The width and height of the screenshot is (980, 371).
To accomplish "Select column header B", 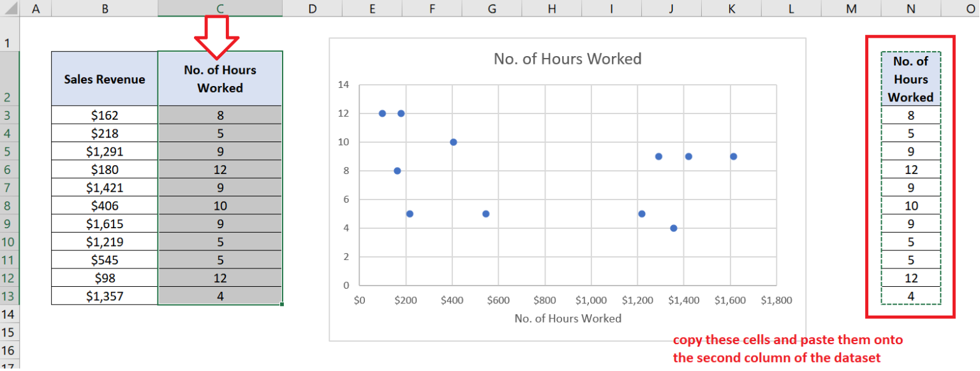I will (104, 8).
